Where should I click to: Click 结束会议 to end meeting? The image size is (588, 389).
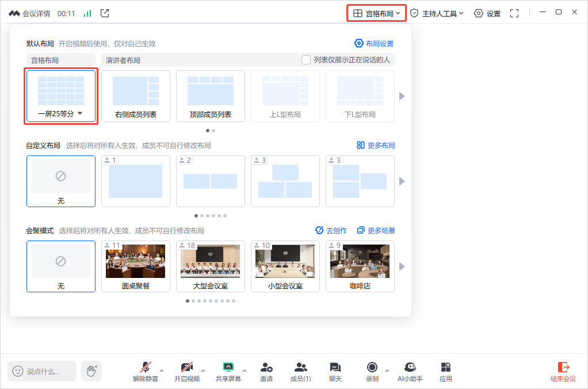563,371
